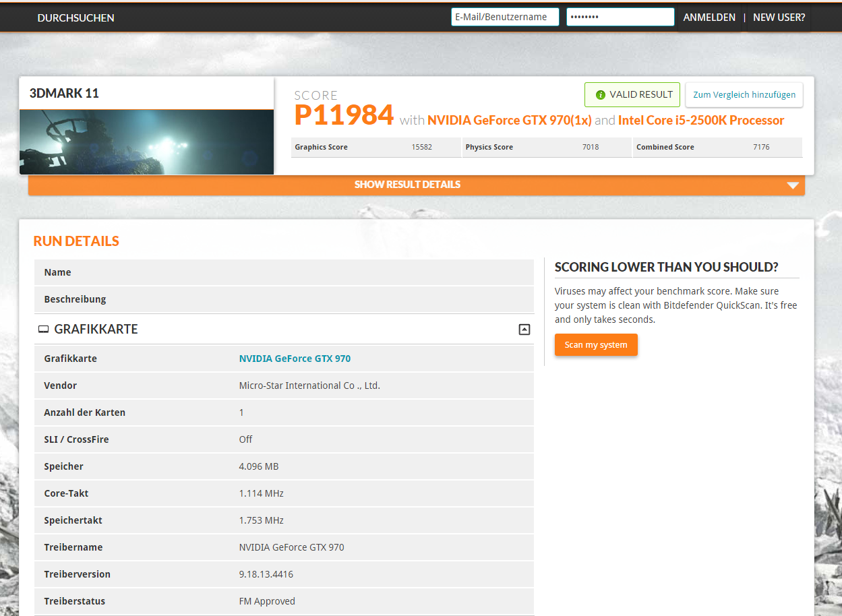The height and width of the screenshot is (616, 842).
Task: Select the Name row
Action: click(284, 272)
